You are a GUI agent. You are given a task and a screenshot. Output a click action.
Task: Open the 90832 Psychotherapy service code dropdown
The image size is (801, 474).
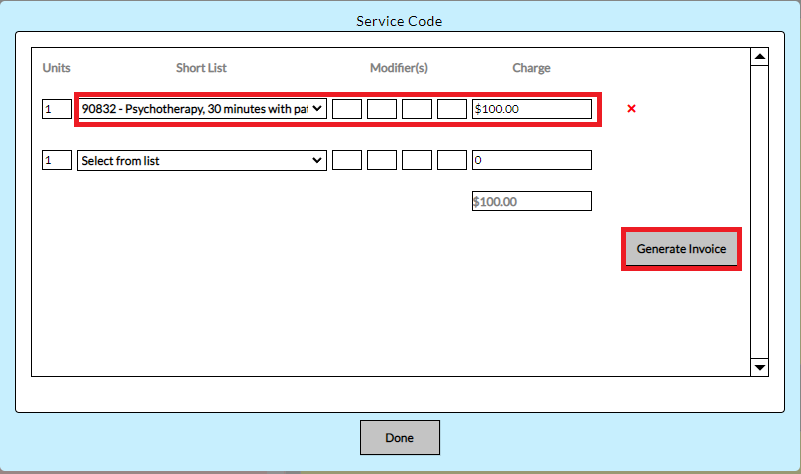[202, 109]
